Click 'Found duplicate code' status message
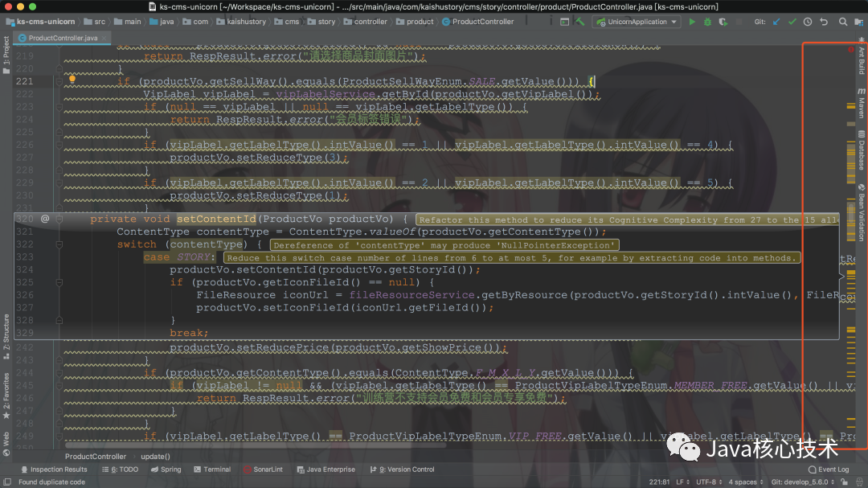The height and width of the screenshot is (488, 868). point(51,482)
